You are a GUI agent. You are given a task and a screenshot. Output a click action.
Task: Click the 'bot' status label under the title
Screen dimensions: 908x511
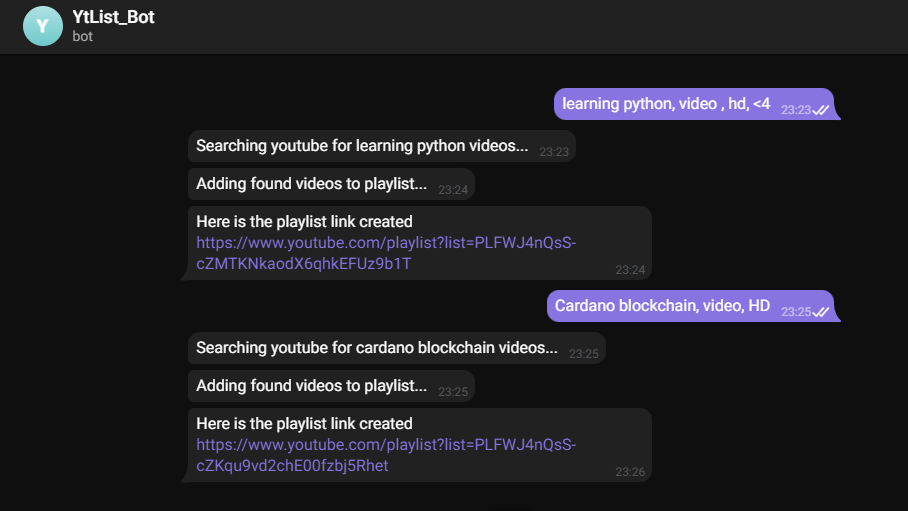[x=82, y=36]
